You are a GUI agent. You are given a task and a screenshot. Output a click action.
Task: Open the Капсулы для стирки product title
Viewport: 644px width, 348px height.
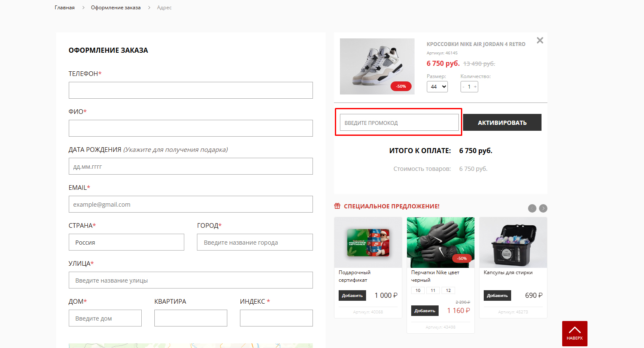tap(508, 272)
